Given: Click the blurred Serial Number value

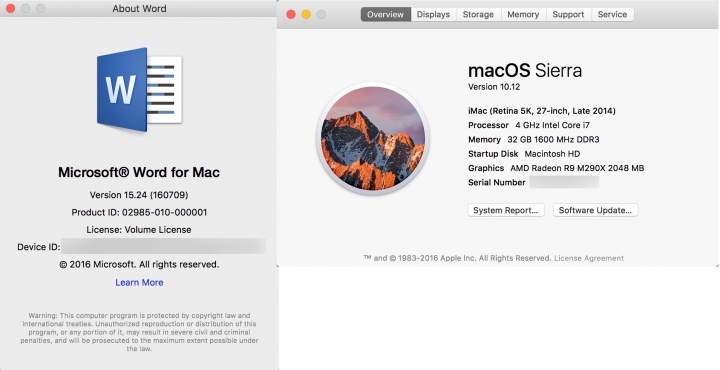Looking at the screenshot, I should coord(564,182).
